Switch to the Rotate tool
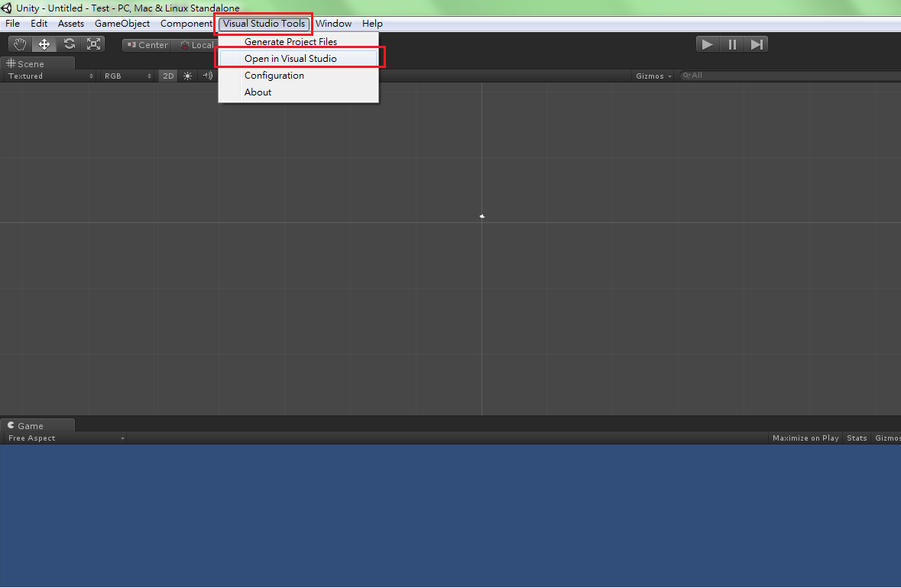 tap(69, 44)
